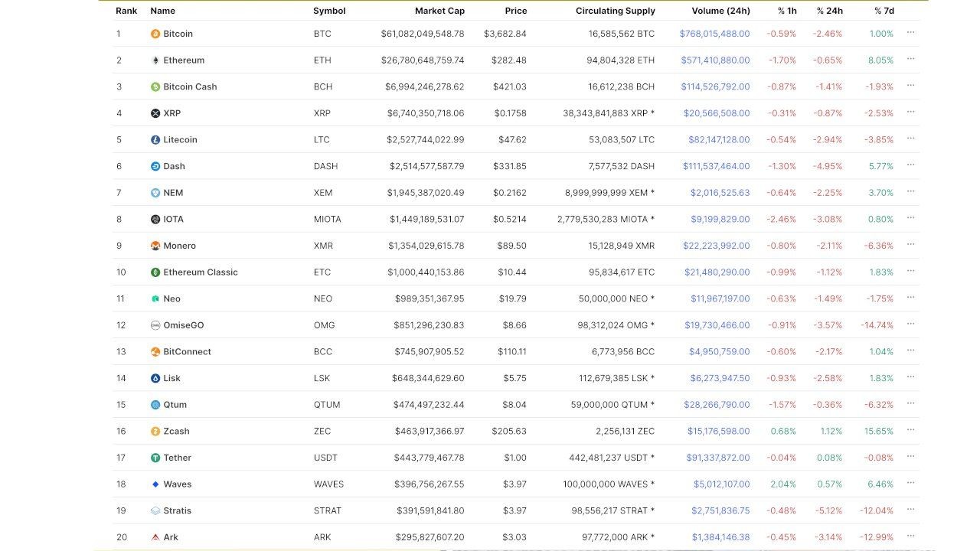Viewport: 980px width, 551px height.
Task: Sort by the Volume (24h) header
Action: coord(720,11)
